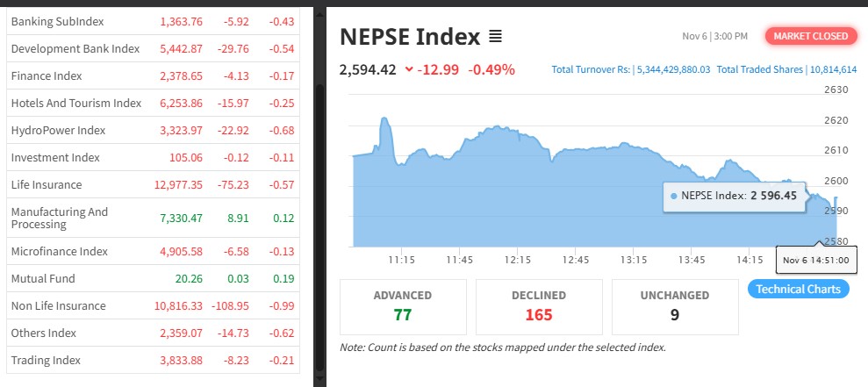Click the ADVANCED 77 stocks box
The height and width of the screenshot is (387, 868).
click(x=403, y=305)
